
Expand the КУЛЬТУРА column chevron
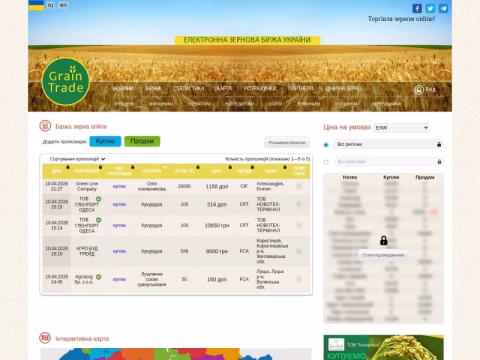point(165,167)
